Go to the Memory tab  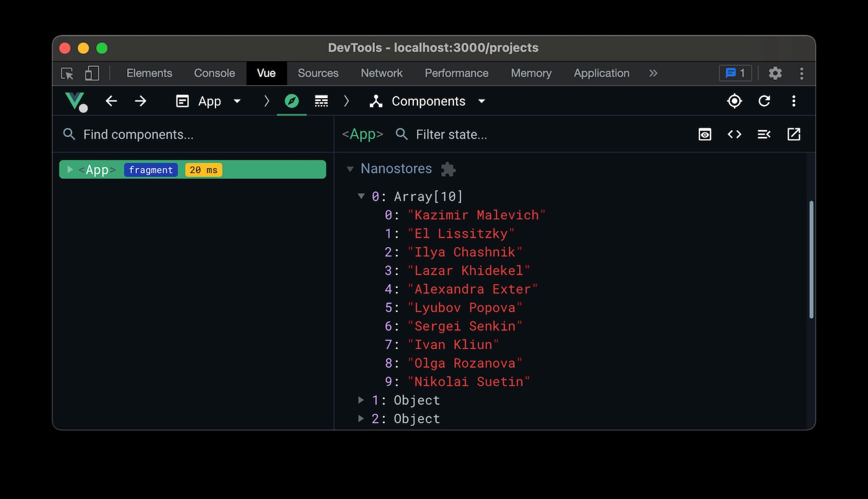(x=531, y=73)
